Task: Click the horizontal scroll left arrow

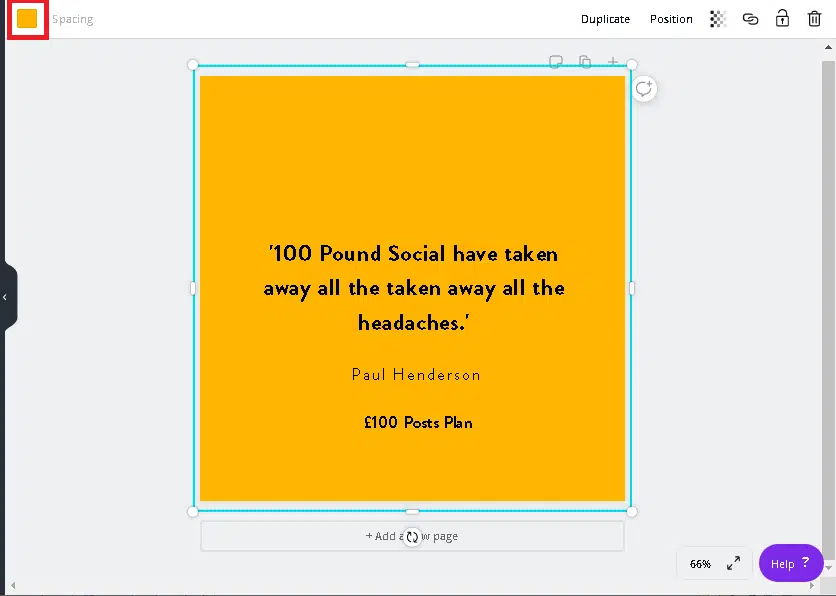Action: coord(13,586)
